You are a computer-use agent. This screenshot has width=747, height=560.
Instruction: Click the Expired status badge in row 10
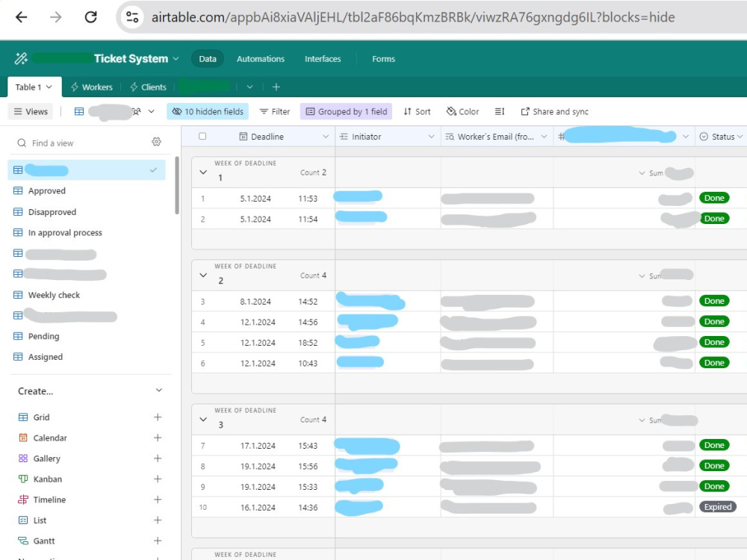pyautogui.click(x=717, y=507)
